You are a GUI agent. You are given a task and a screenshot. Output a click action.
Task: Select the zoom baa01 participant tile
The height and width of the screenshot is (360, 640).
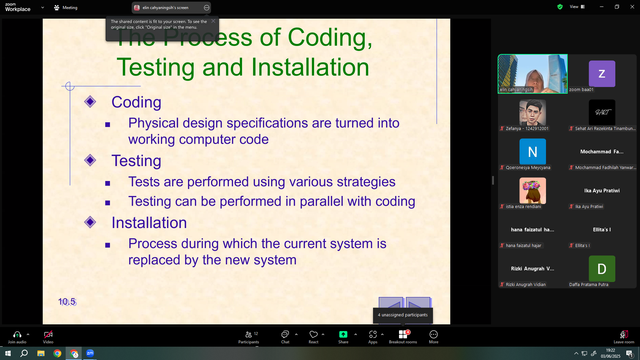point(602,74)
